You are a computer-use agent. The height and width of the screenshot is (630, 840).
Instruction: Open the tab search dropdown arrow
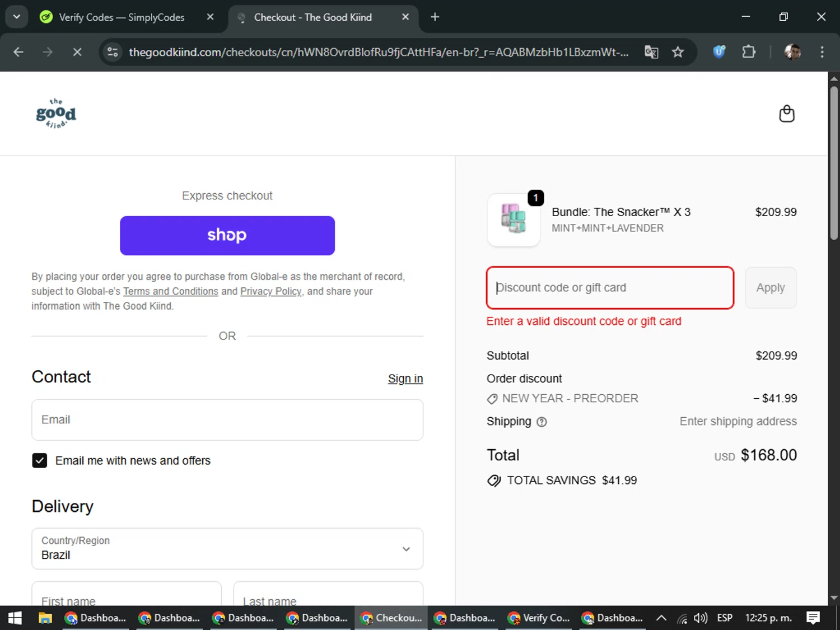point(17,17)
